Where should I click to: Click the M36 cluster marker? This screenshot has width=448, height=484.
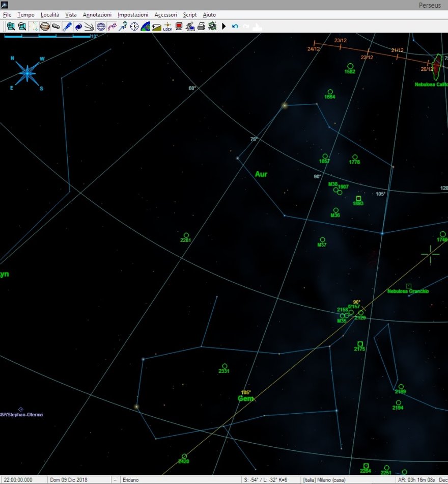[x=335, y=210]
